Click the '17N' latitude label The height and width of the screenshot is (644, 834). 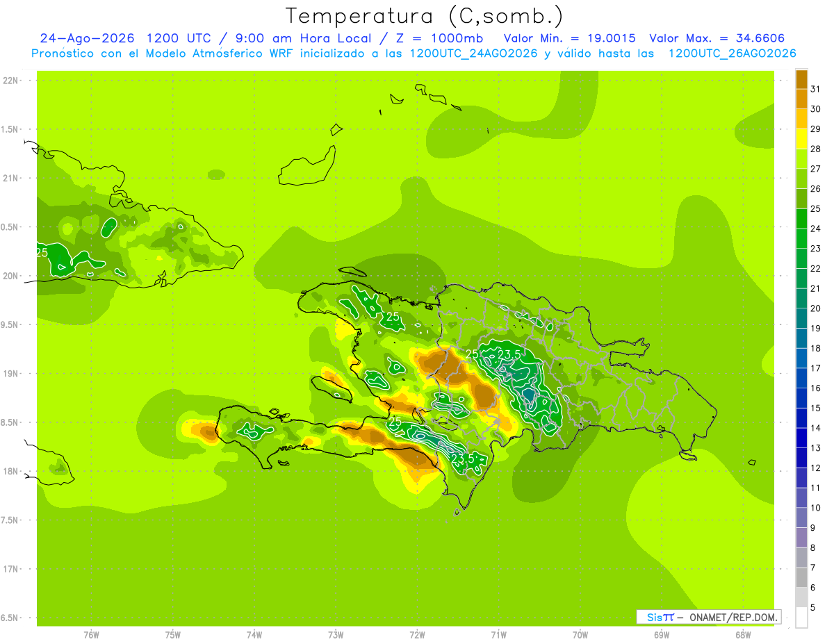(11, 569)
